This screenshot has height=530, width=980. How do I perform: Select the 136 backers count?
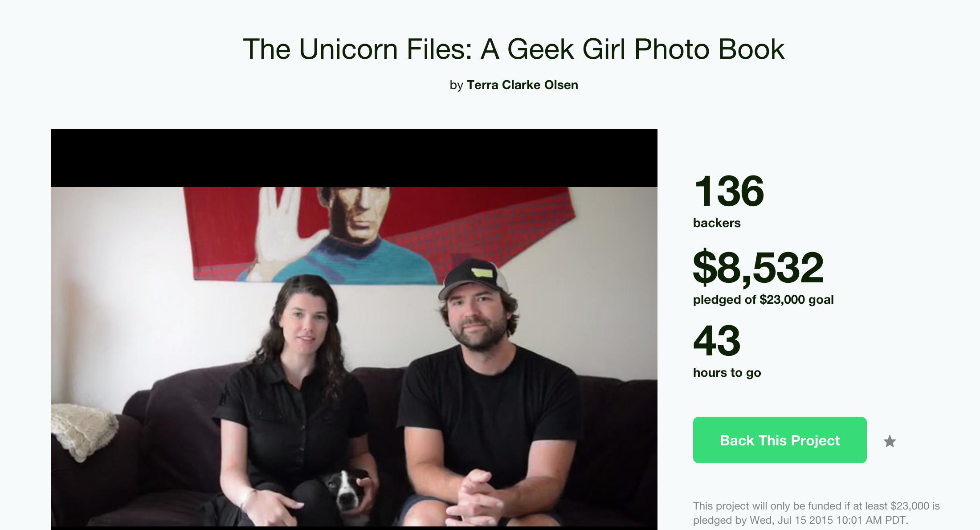[729, 192]
